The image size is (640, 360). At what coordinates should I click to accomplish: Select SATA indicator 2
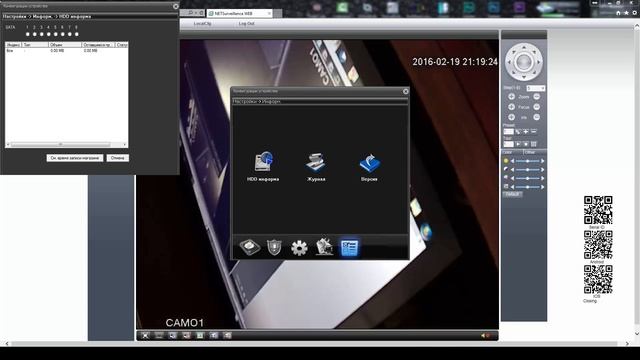coord(35,34)
